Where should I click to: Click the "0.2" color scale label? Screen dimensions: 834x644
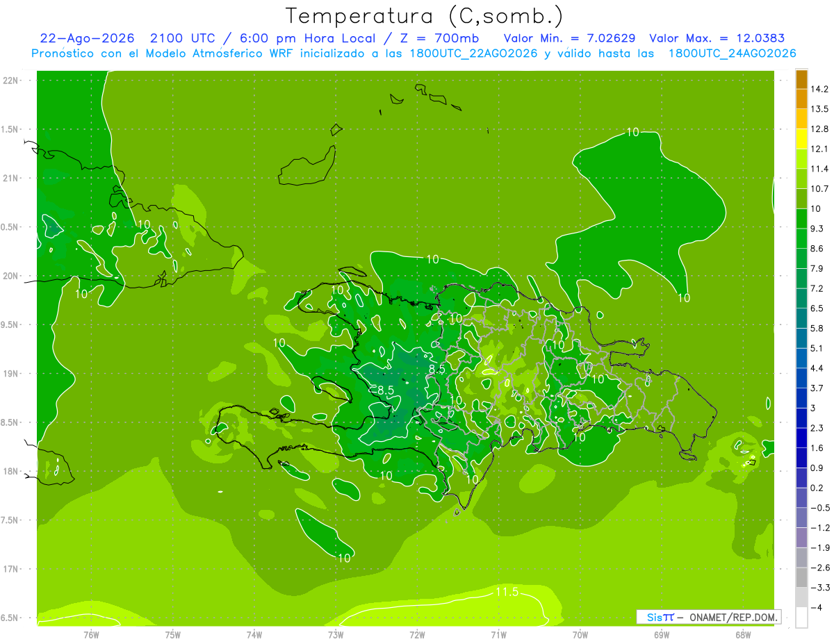[818, 488]
